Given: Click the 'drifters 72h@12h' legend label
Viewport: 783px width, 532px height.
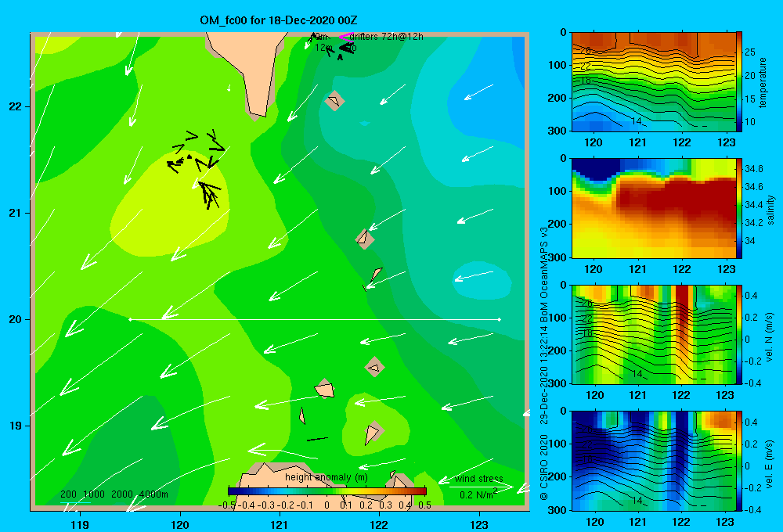Looking at the screenshot, I should pos(387,37).
